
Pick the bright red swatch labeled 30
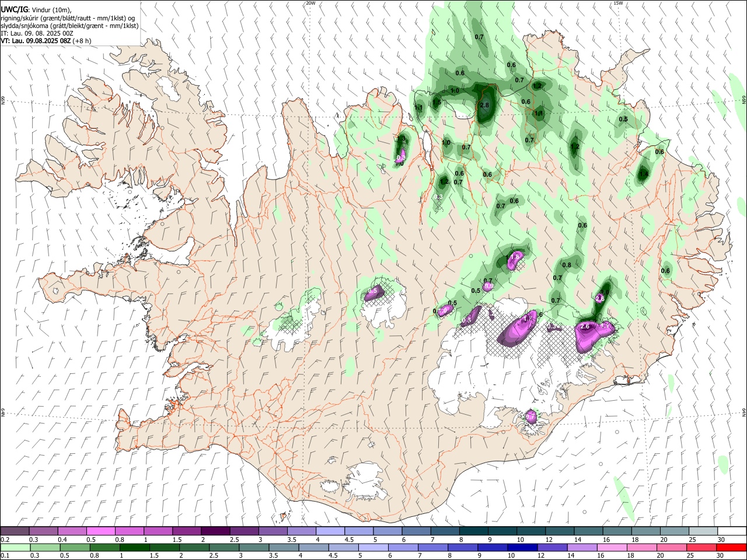[731, 547]
